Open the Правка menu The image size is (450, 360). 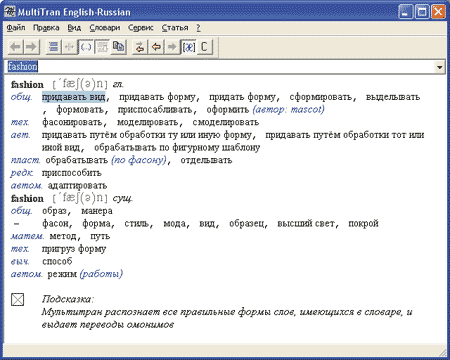point(46,28)
